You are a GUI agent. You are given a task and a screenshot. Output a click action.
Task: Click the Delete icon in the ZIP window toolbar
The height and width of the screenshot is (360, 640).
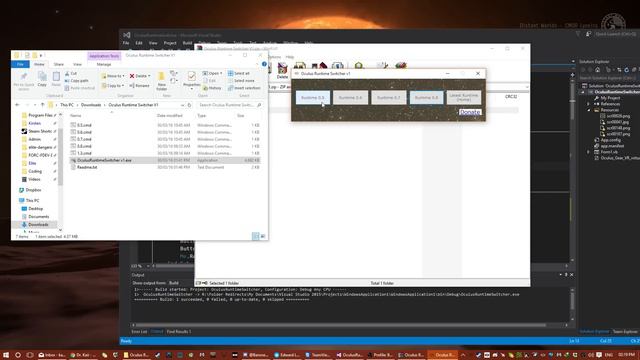point(282,71)
